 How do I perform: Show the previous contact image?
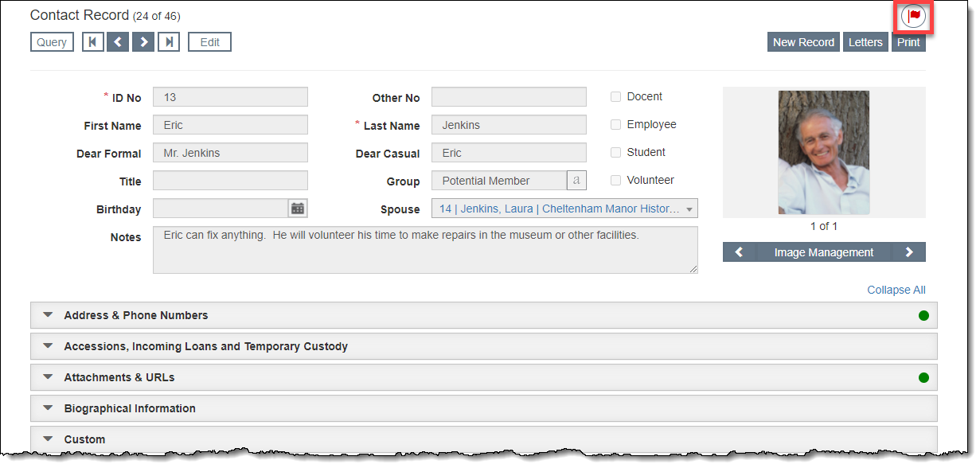coord(739,252)
